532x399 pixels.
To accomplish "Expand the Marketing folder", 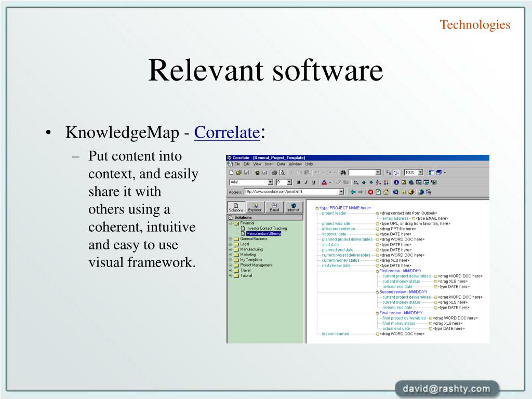I will [230, 255].
